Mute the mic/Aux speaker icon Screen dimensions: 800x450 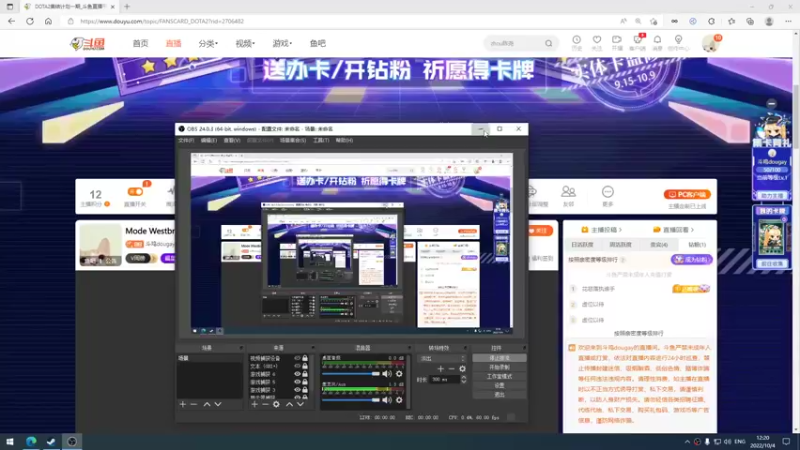[x=387, y=400]
